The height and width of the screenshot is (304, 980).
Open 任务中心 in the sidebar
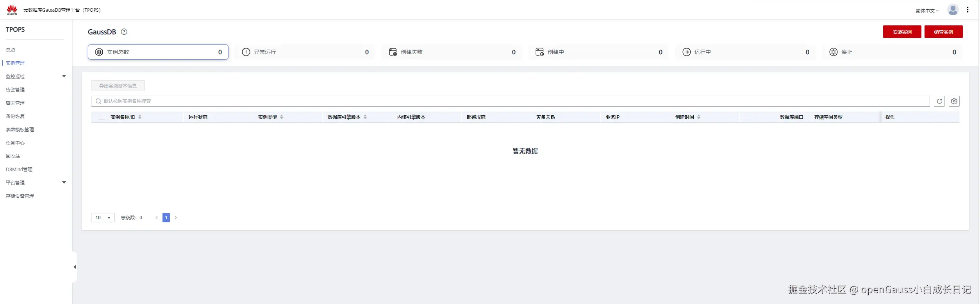pos(15,143)
